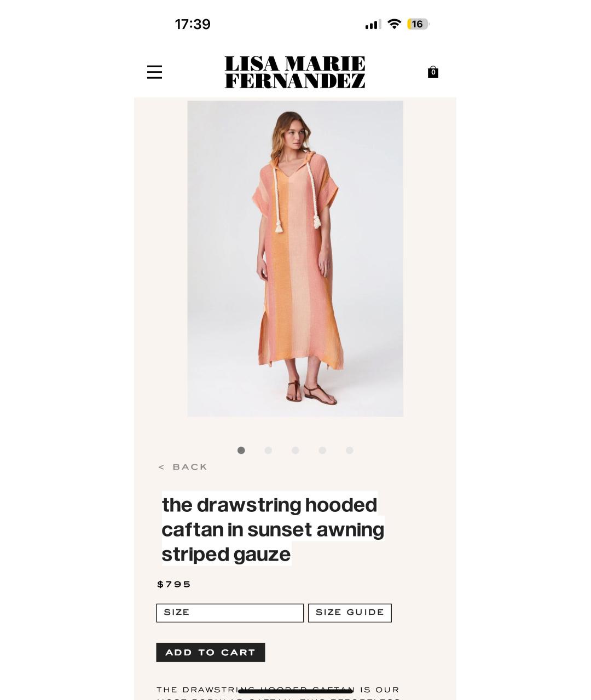Viewport: 591px width, 700px height.
Task: Select the third image carousel dot
Action: [x=296, y=450]
